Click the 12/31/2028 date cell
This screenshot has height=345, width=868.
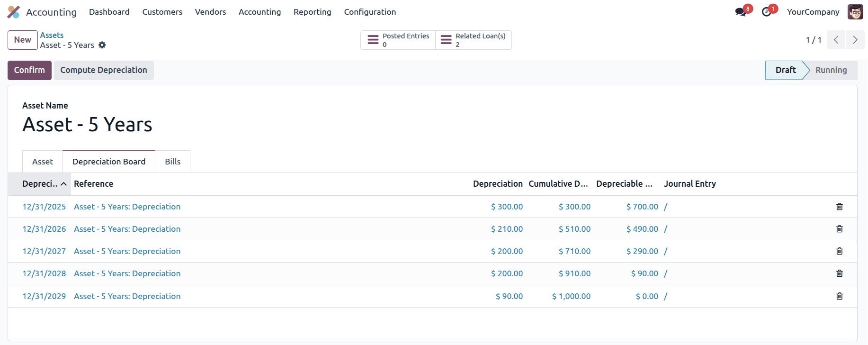point(44,273)
